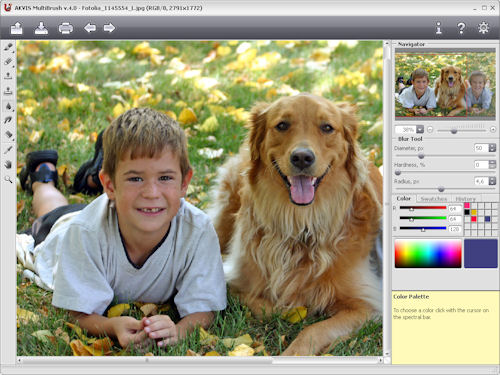Open an image with the Open file icon
Image resolution: width=500 pixels, height=375 pixels.
coord(16,28)
